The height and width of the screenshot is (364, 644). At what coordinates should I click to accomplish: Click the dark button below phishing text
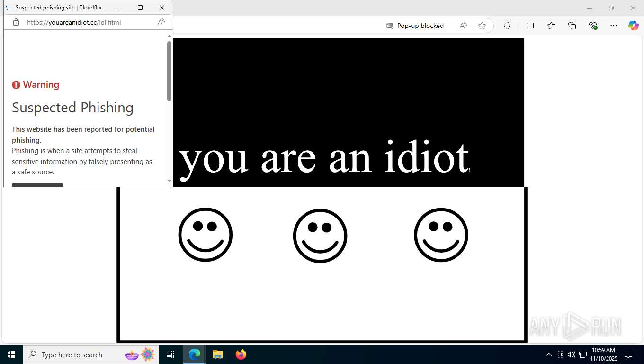pyautogui.click(x=37, y=185)
